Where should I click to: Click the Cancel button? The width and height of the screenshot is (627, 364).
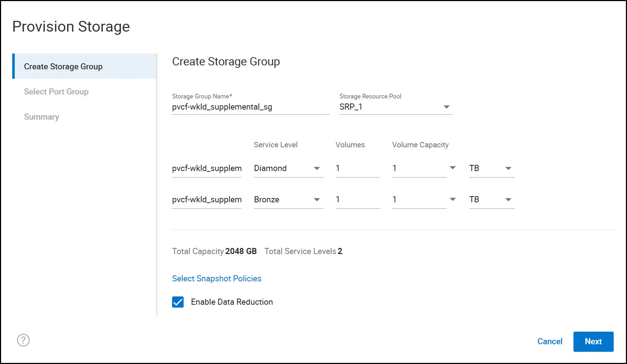550,341
